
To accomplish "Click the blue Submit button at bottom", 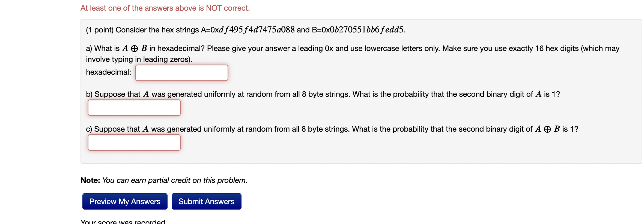I will pos(206,201).
